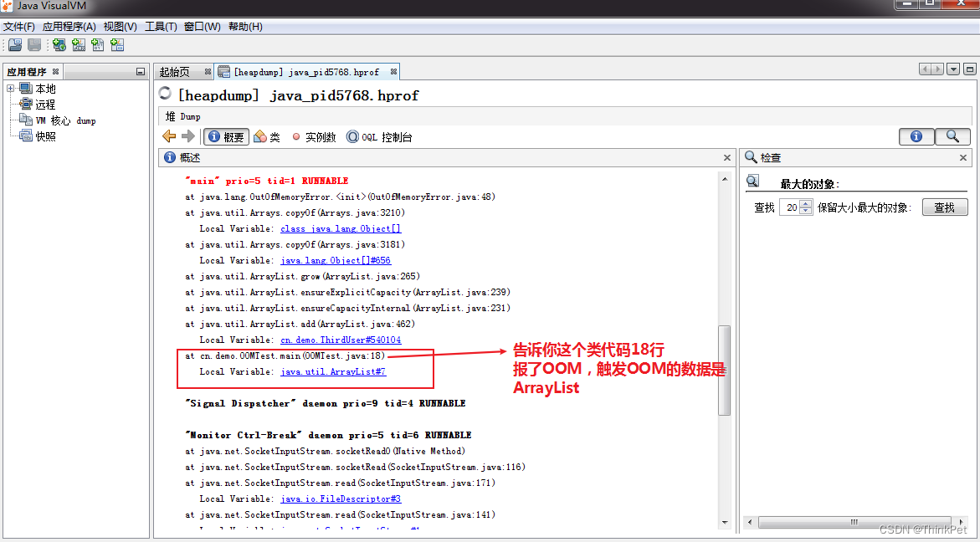Go back with the left arrow icon
The height and width of the screenshot is (542, 980).
(x=169, y=136)
